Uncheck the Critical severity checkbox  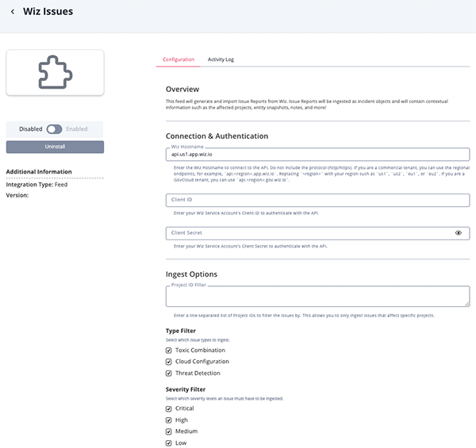coord(169,409)
